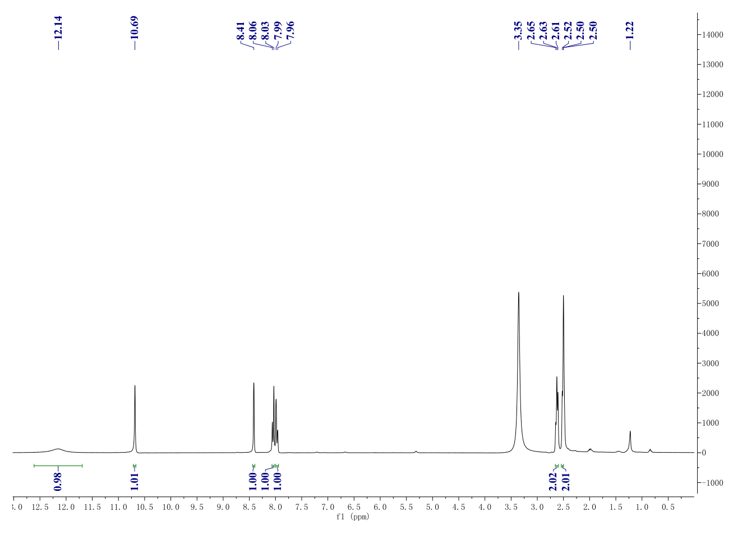Select the 8000 intensity tick label
The width and height of the screenshot is (756, 534).
coord(710,214)
